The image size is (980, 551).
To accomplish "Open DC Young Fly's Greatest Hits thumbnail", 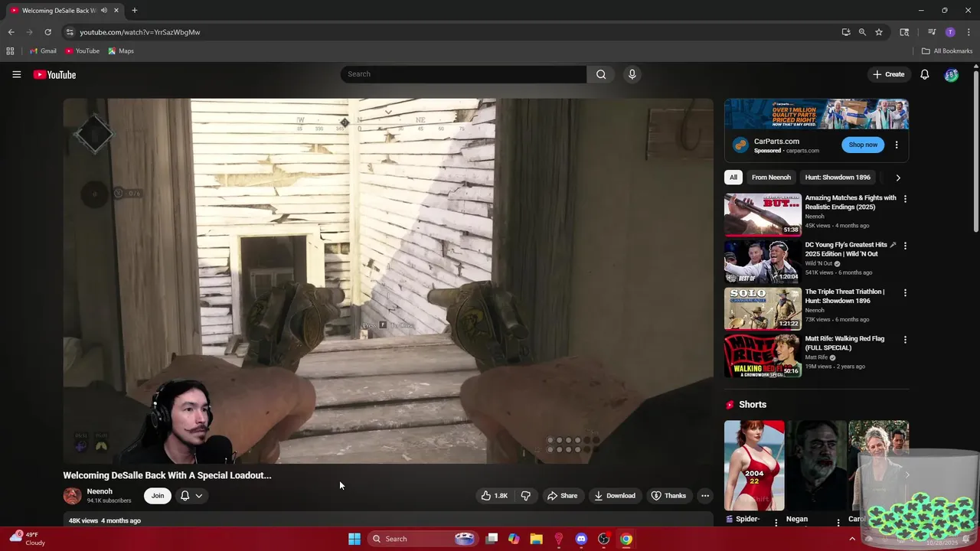I will 763,261.
